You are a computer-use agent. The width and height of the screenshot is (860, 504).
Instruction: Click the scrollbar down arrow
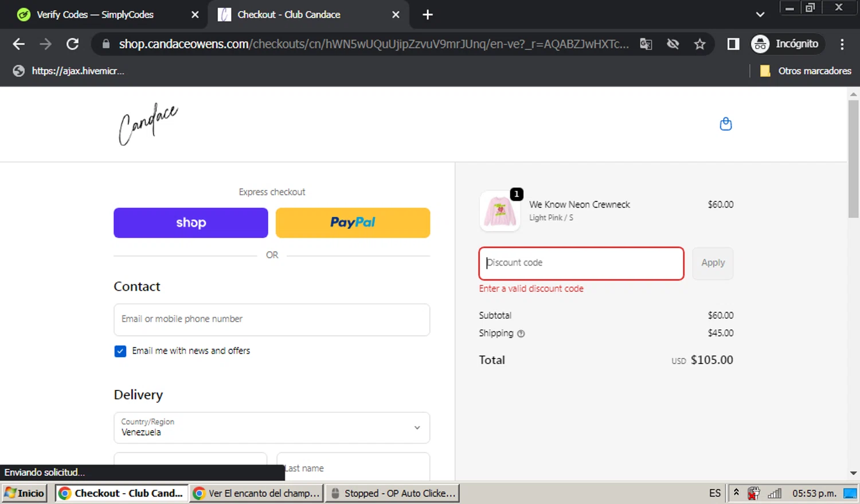click(853, 473)
